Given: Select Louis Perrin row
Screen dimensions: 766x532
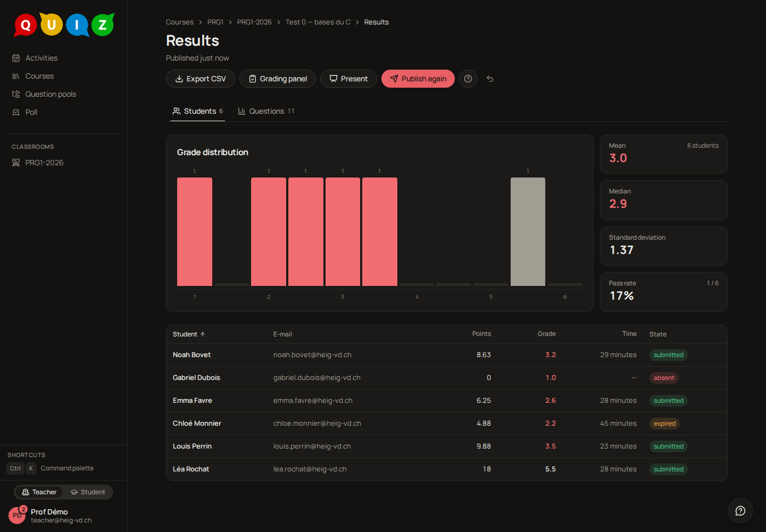Looking at the screenshot, I should (x=447, y=446).
